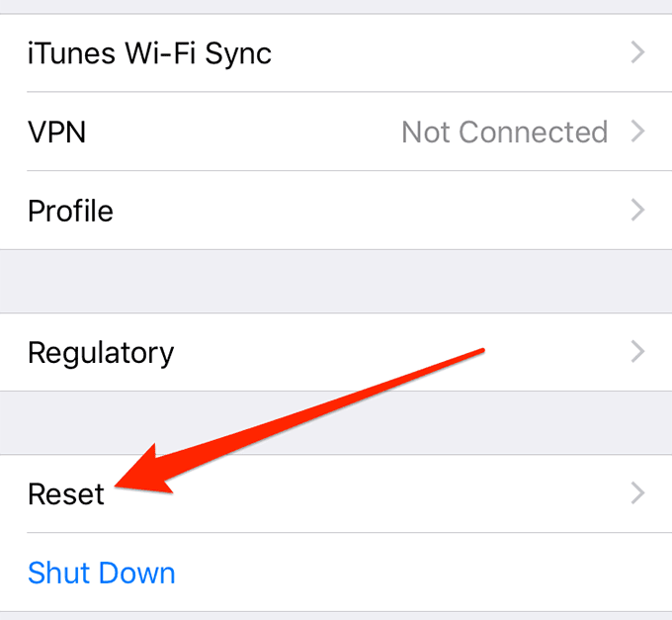
Task: Tap the VPN 'Not Connected' status text
Action: [504, 133]
